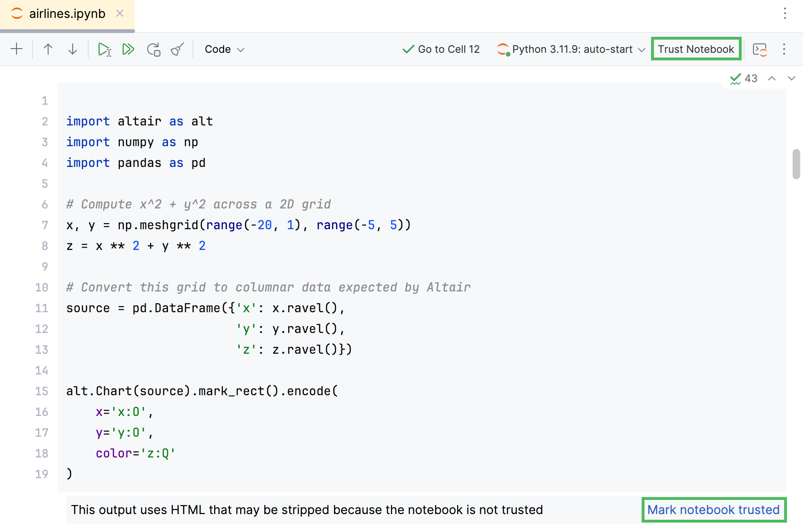Jump to next highlighted problem
803x532 pixels.
point(792,78)
